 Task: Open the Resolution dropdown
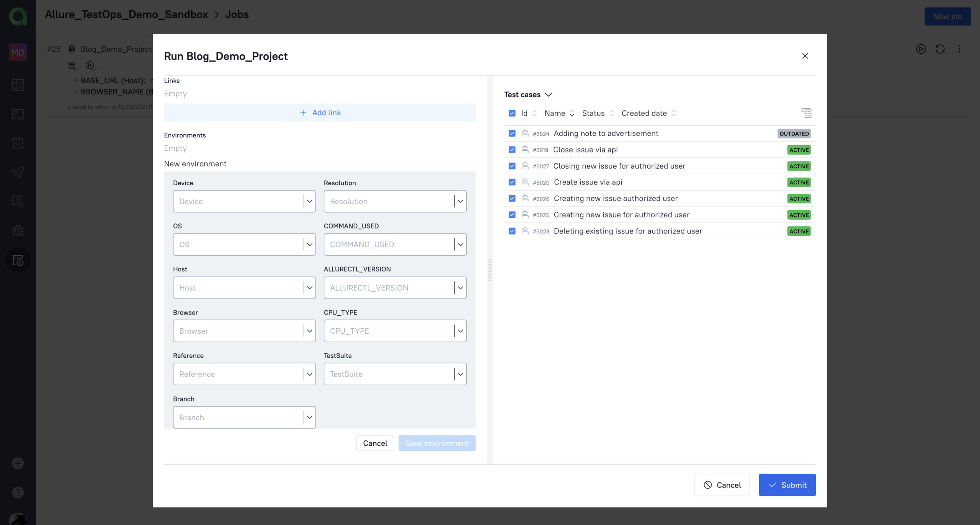(395, 201)
